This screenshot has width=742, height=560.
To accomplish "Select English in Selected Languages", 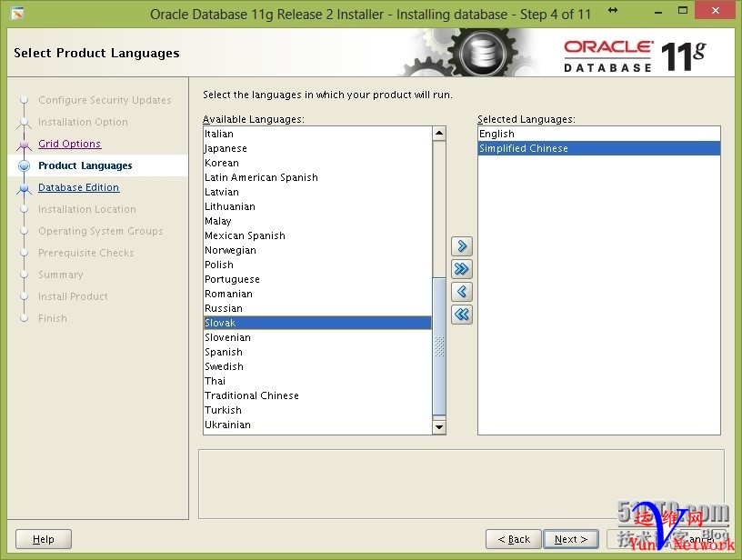I will click(599, 134).
